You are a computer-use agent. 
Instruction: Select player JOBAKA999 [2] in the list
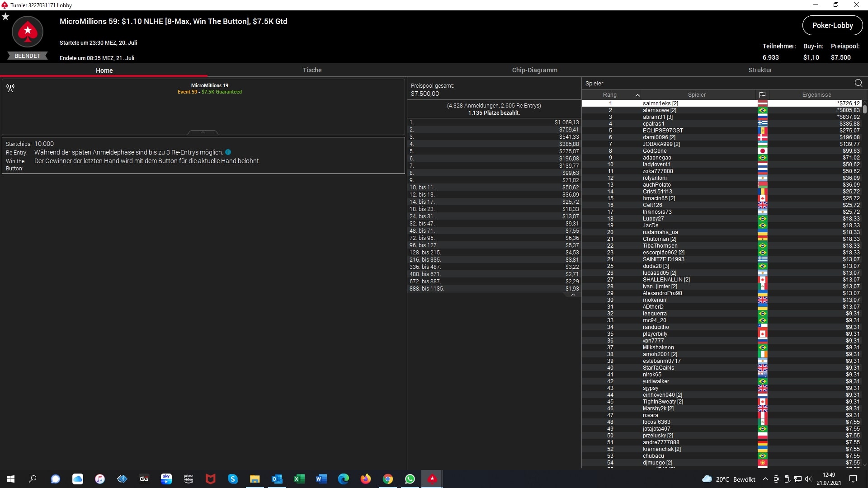coord(722,144)
